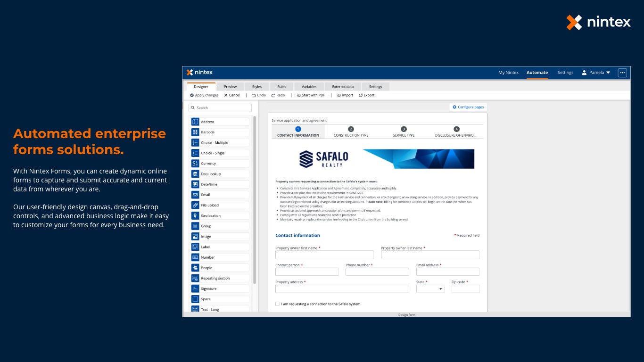The image size is (644, 362).
Task: Click Property owner last name field
Action: (x=430, y=255)
